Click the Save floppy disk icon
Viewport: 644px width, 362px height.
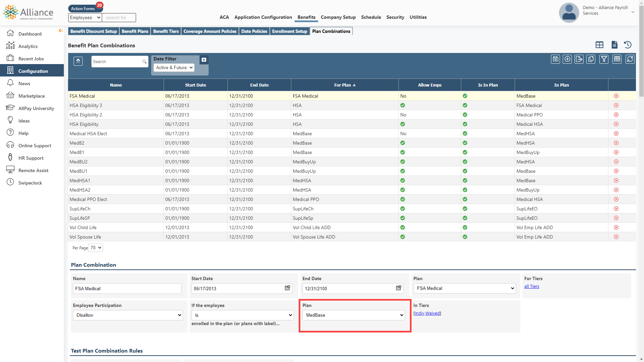point(555,59)
